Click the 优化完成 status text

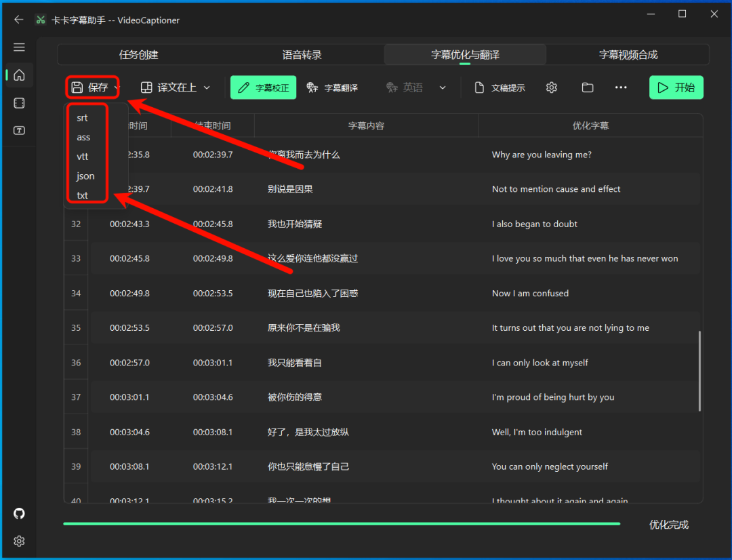[x=668, y=525]
